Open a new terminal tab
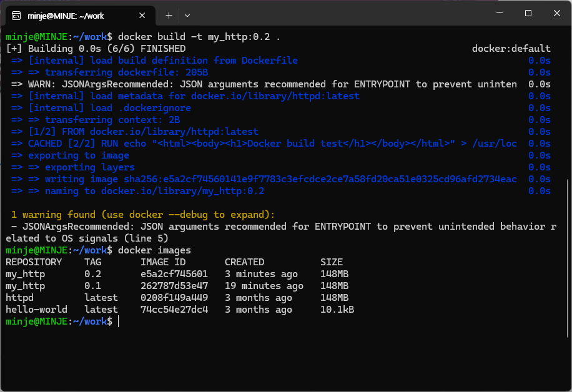 169,16
